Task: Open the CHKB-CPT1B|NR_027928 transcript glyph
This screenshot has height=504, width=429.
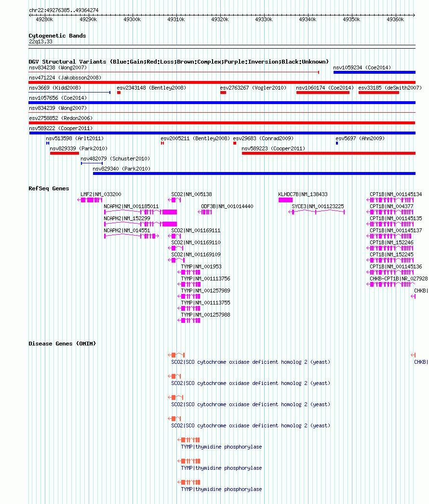Action: click(x=390, y=284)
